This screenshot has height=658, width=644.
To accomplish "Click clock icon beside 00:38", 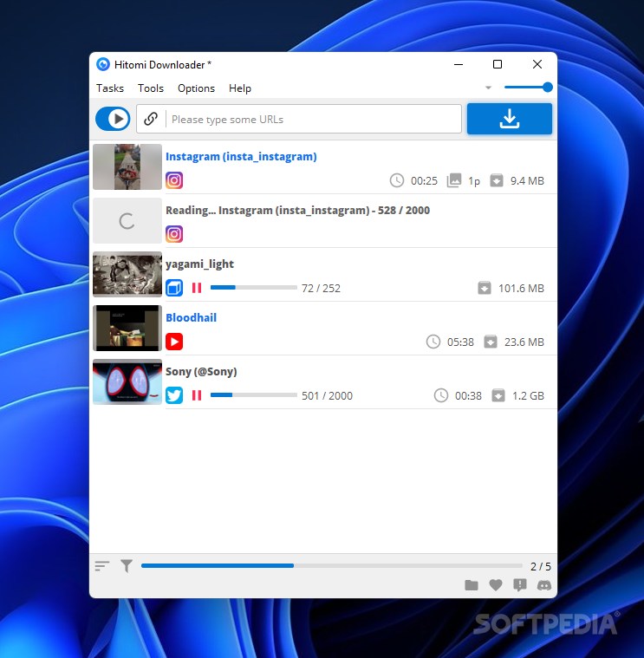I will pos(441,395).
